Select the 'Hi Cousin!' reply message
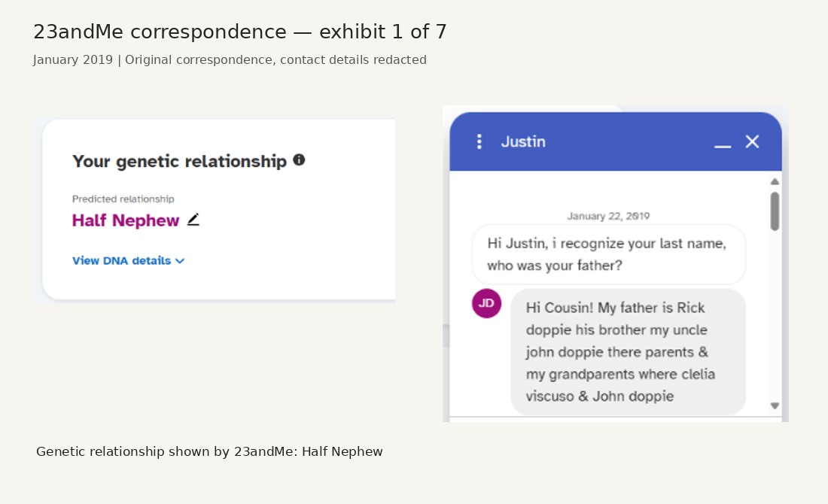828x504 pixels. pyautogui.click(x=628, y=352)
